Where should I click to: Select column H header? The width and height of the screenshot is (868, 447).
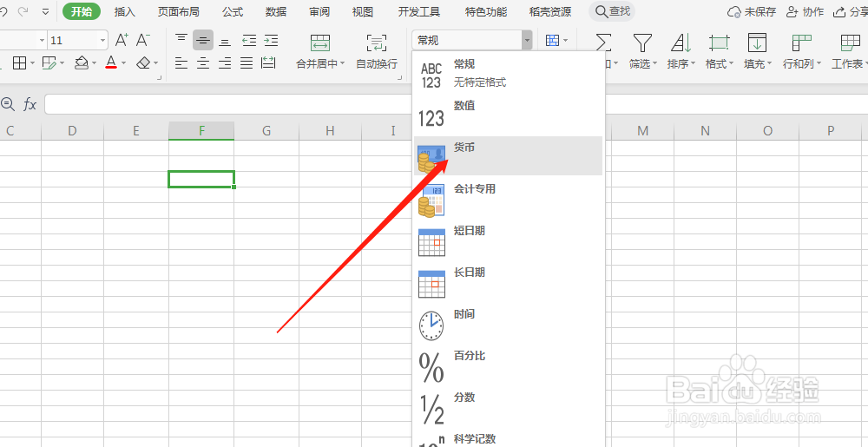point(330,130)
